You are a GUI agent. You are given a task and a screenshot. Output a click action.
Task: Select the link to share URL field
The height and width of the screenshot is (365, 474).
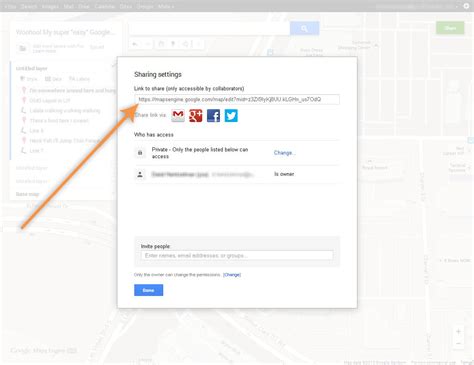point(237,99)
